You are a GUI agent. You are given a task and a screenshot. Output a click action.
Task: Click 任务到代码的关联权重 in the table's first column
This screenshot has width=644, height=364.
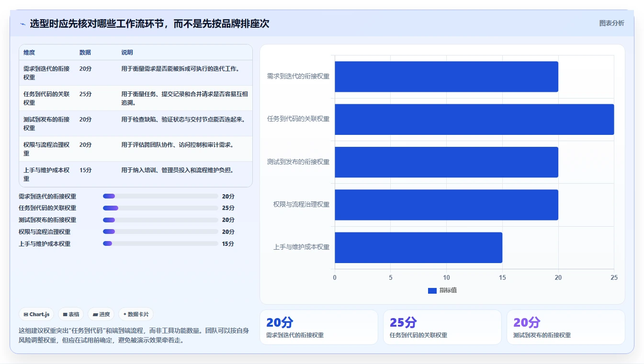click(46, 98)
